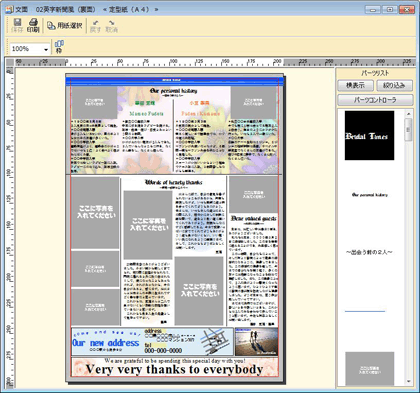The image size is (420, 393).
Task: Select the Our new address map banner
Action: (x=152, y=342)
